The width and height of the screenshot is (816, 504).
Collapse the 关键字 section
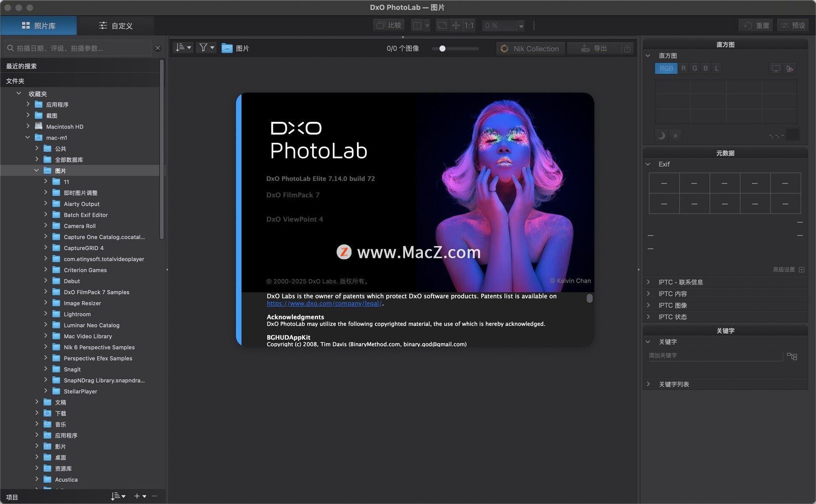click(x=648, y=342)
